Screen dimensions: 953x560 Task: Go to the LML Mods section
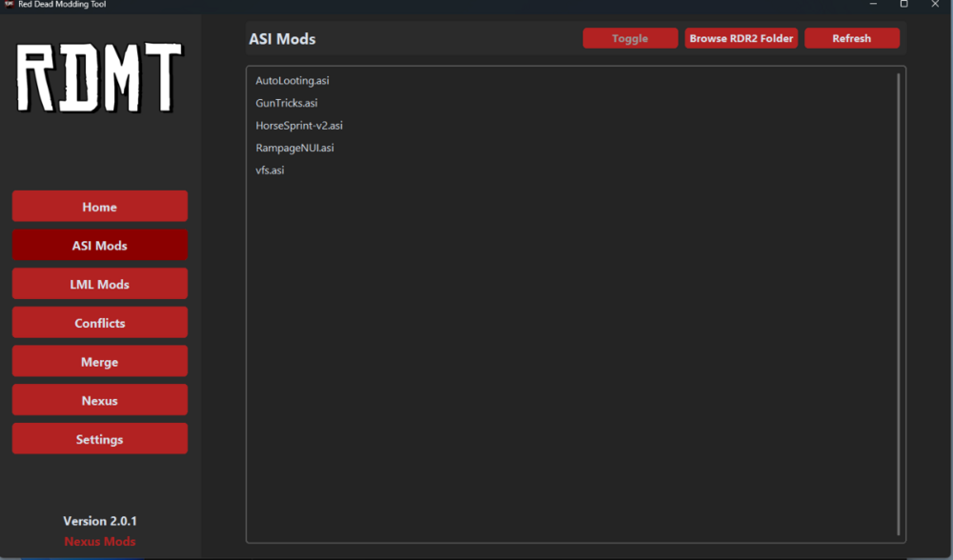coord(100,284)
